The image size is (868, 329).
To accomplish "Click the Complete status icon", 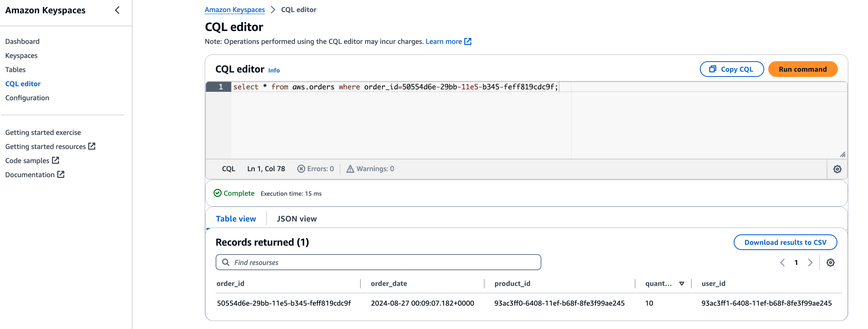I will (218, 193).
